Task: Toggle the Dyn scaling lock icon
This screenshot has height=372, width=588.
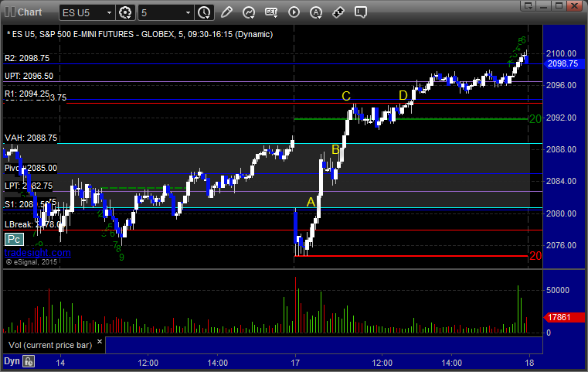Action: 29,361
